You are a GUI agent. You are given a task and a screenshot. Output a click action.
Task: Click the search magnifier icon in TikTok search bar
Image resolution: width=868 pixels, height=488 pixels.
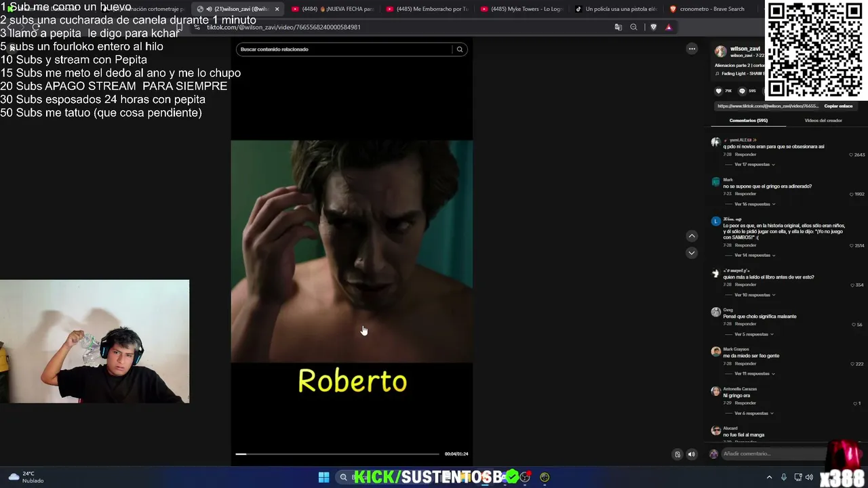pos(460,49)
